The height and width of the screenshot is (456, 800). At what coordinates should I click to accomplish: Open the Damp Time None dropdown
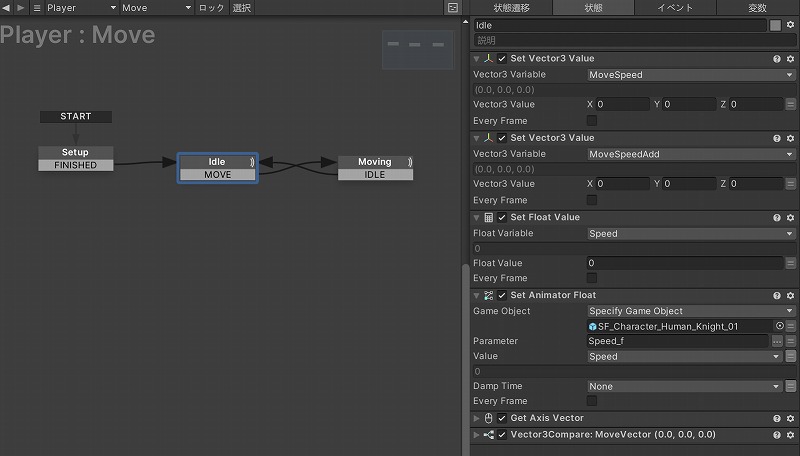pyautogui.click(x=685, y=386)
